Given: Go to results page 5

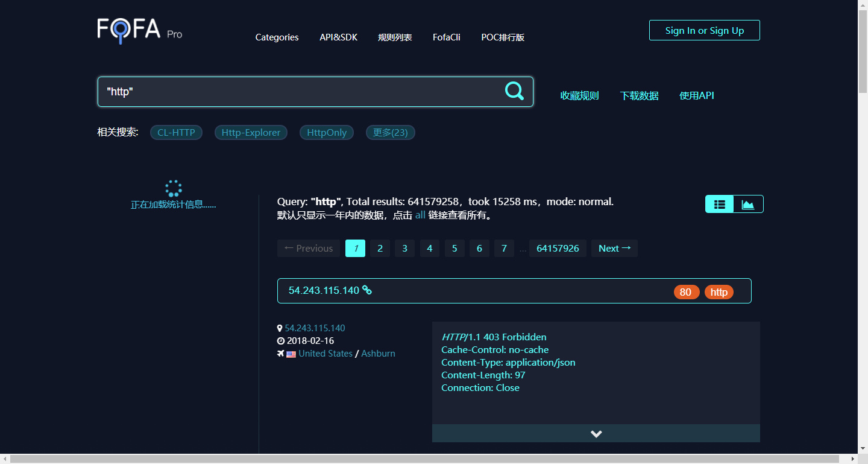Looking at the screenshot, I should point(454,248).
